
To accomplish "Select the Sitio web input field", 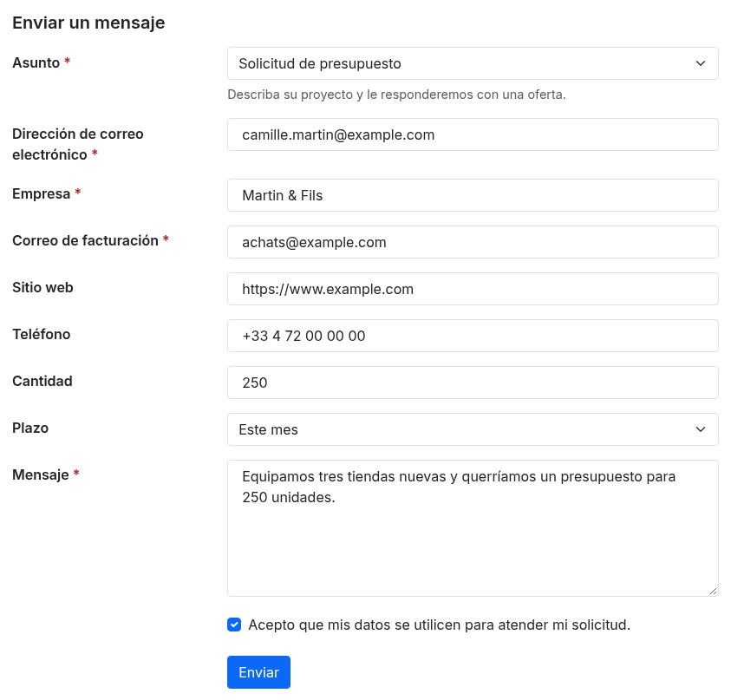I will 473,289.
